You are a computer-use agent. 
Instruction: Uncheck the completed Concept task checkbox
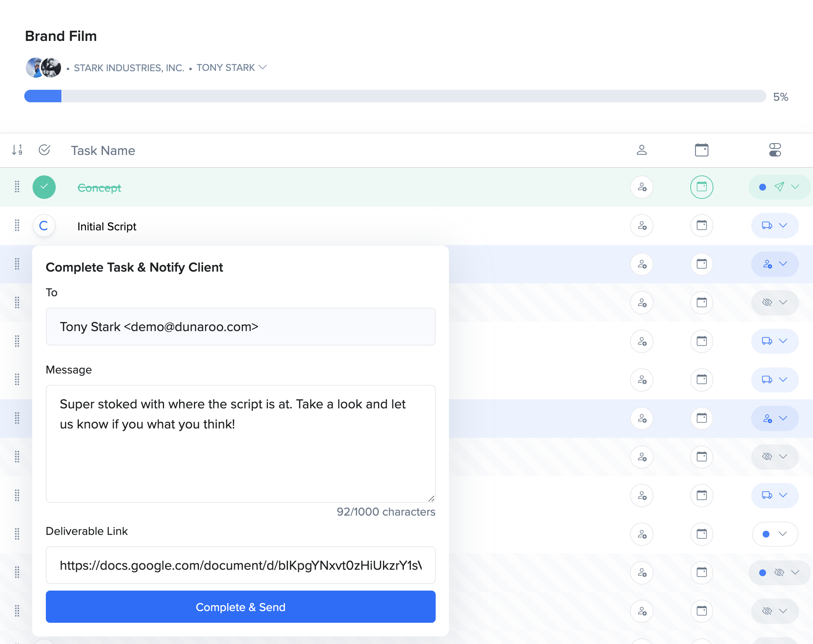click(x=44, y=187)
